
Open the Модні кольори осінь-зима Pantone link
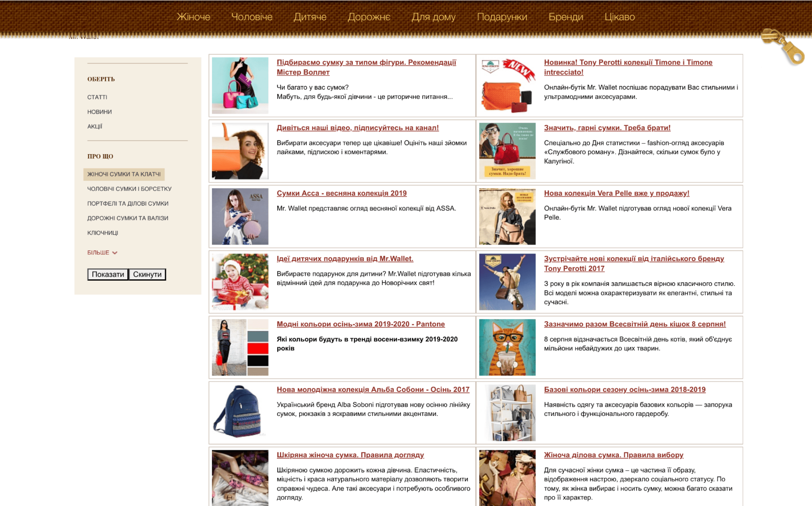(x=360, y=324)
